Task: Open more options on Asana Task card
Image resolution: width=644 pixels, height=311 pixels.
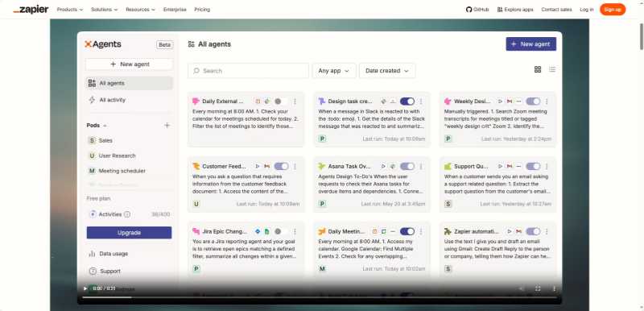Action: [x=420, y=167]
